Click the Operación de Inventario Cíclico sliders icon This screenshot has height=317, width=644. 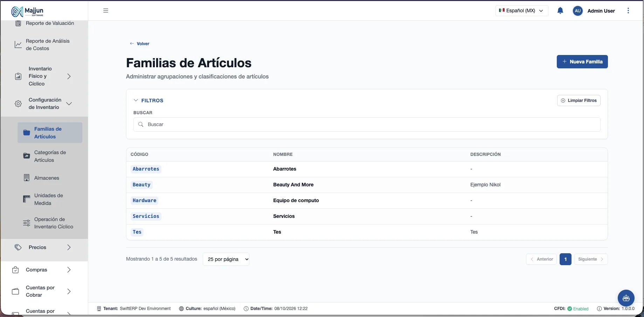27,223
